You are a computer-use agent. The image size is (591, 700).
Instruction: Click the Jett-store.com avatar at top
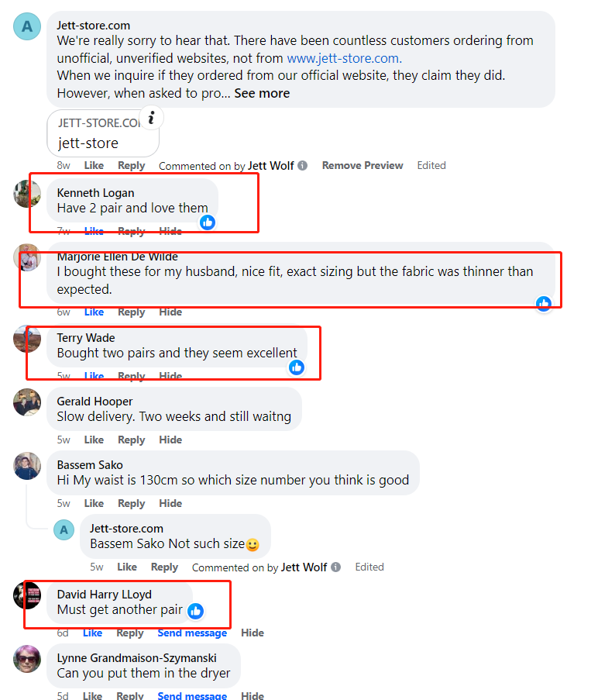point(27,26)
